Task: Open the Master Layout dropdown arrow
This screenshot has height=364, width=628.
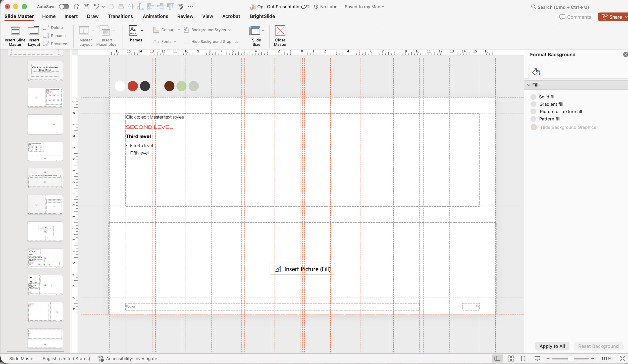Action: [92, 31]
